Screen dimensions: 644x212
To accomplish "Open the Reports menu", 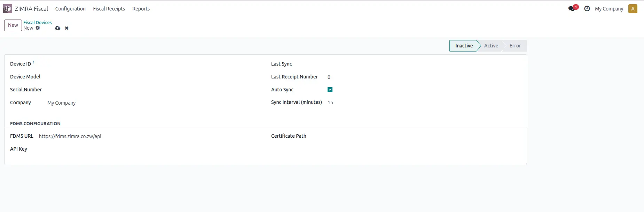I will tap(141, 9).
